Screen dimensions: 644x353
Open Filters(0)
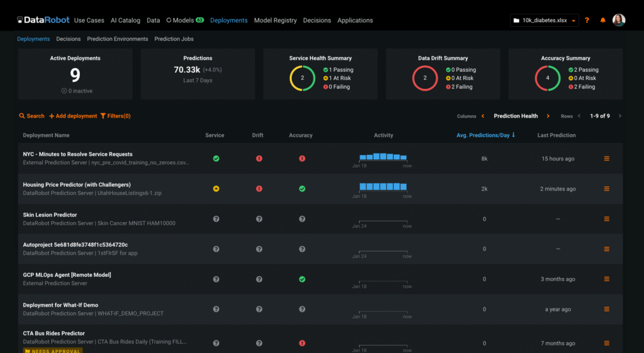pos(116,116)
